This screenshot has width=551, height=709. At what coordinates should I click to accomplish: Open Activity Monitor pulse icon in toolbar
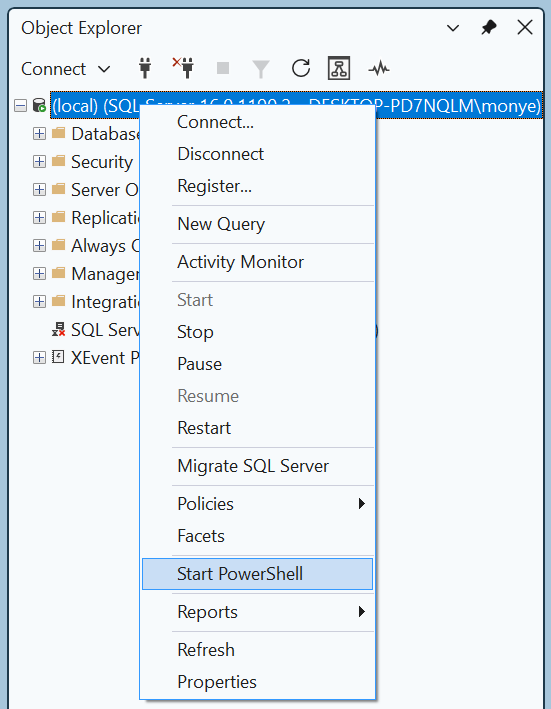tap(379, 69)
